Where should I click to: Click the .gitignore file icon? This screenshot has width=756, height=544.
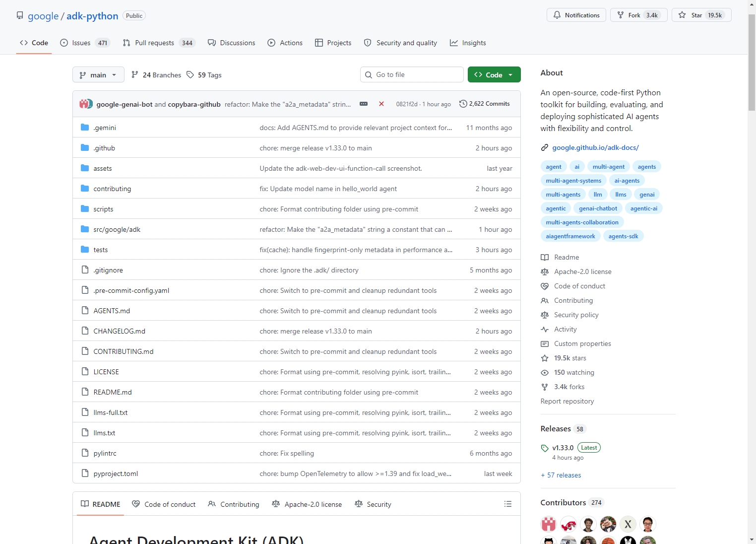click(x=85, y=270)
